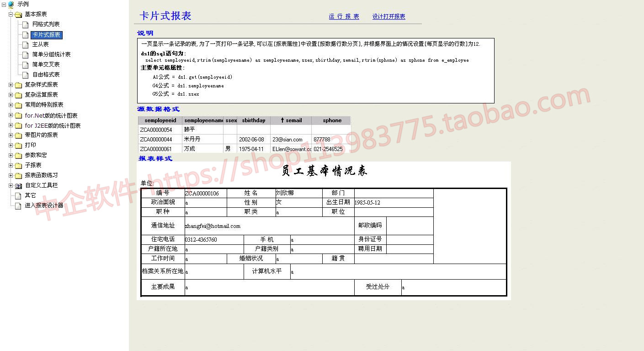Click the semployeeid column header
The height and width of the screenshot is (351, 644).
tap(160, 120)
